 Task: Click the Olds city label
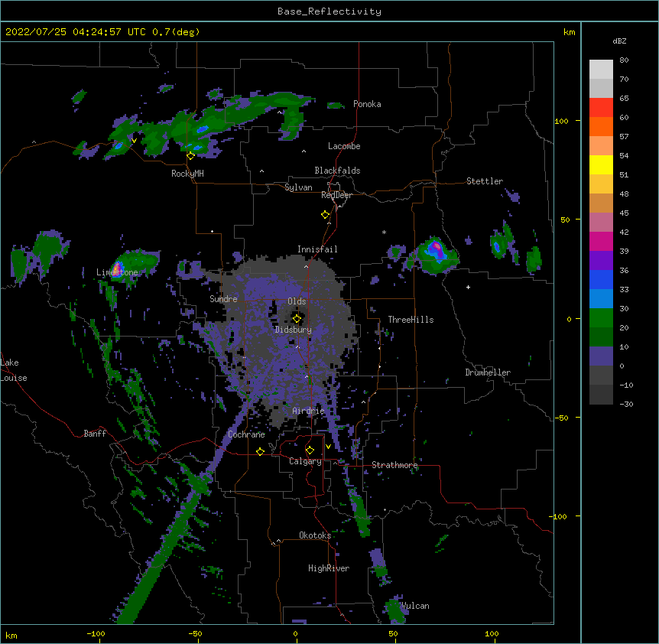pos(297,301)
